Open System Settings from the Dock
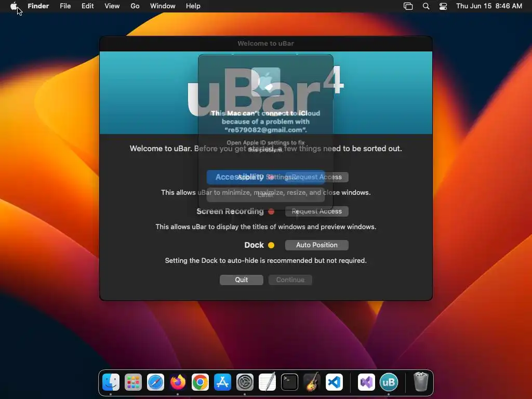 point(245,382)
